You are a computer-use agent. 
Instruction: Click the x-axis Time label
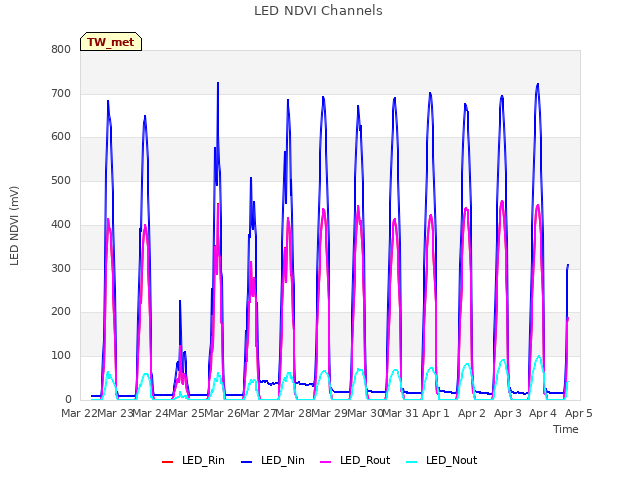[566, 429]
